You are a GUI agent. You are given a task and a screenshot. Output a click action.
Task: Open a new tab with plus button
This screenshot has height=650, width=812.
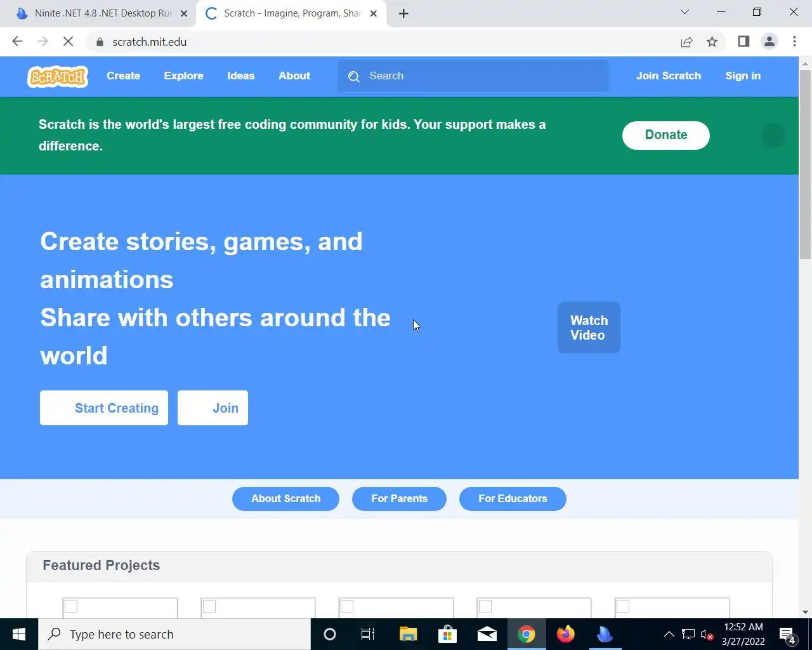pyautogui.click(x=403, y=13)
